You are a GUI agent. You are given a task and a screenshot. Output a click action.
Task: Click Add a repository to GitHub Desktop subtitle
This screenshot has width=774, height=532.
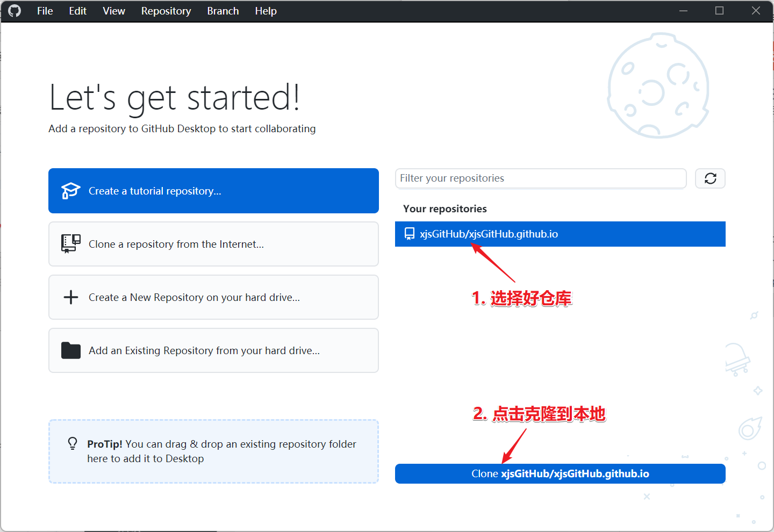click(x=182, y=128)
